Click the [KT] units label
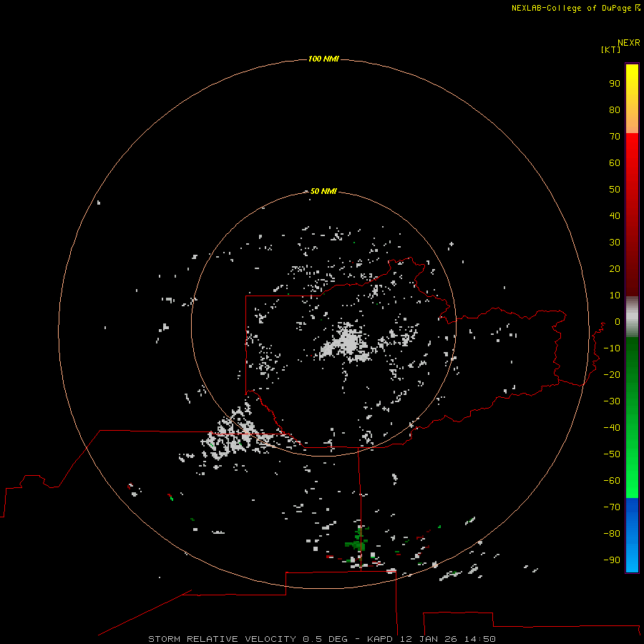 (610, 49)
